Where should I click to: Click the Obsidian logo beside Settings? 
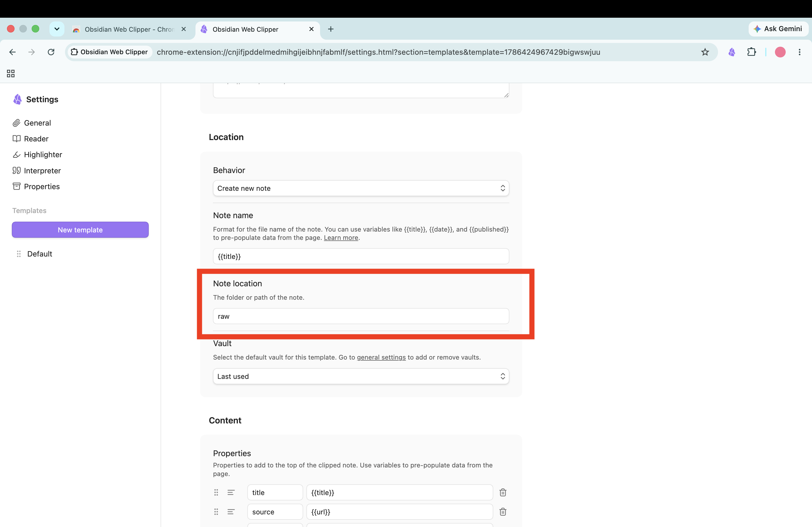pyautogui.click(x=17, y=100)
